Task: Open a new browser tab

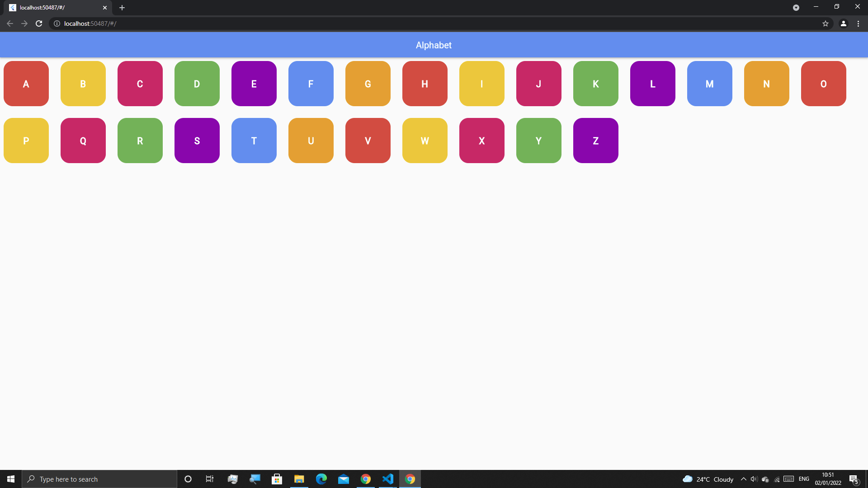Action: pos(122,7)
